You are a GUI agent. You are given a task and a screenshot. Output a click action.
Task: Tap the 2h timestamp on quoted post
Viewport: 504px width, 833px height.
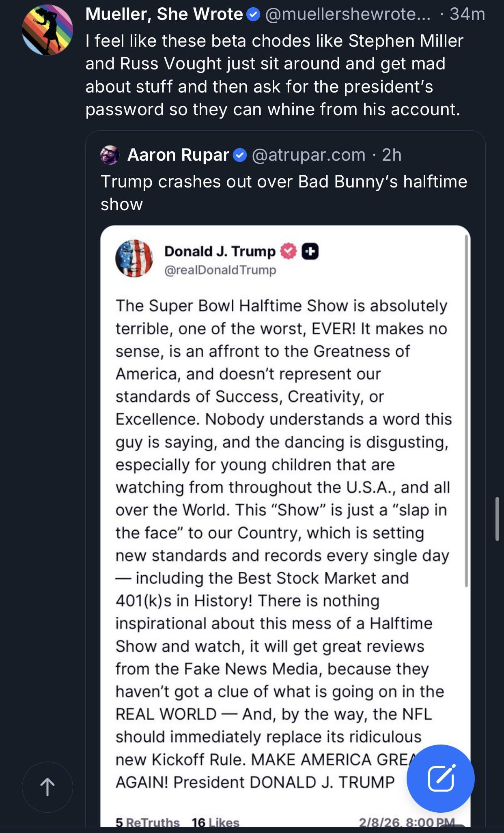pos(392,155)
